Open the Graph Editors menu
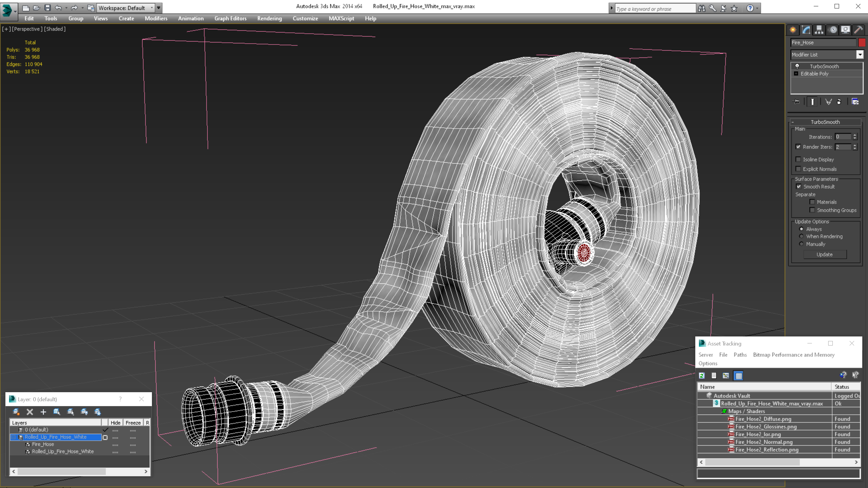This screenshot has width=868, height=488. point(231,18)
